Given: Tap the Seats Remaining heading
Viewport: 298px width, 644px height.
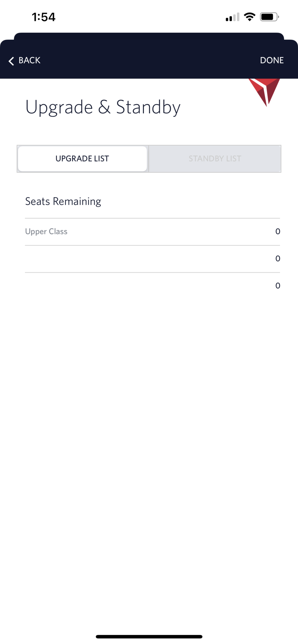Looking at the screenshot, I should [x=63, y=202].
